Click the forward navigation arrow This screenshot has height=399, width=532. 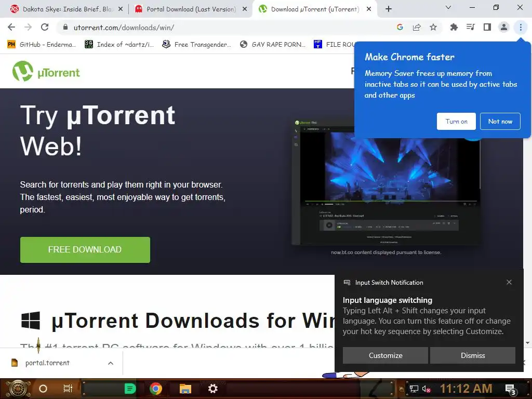click(x=28, y=27)
